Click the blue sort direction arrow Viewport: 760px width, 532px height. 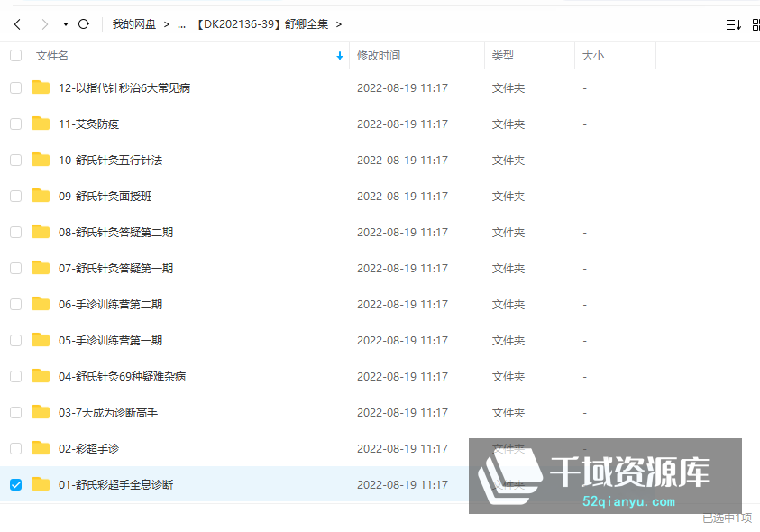click(340, 56)
